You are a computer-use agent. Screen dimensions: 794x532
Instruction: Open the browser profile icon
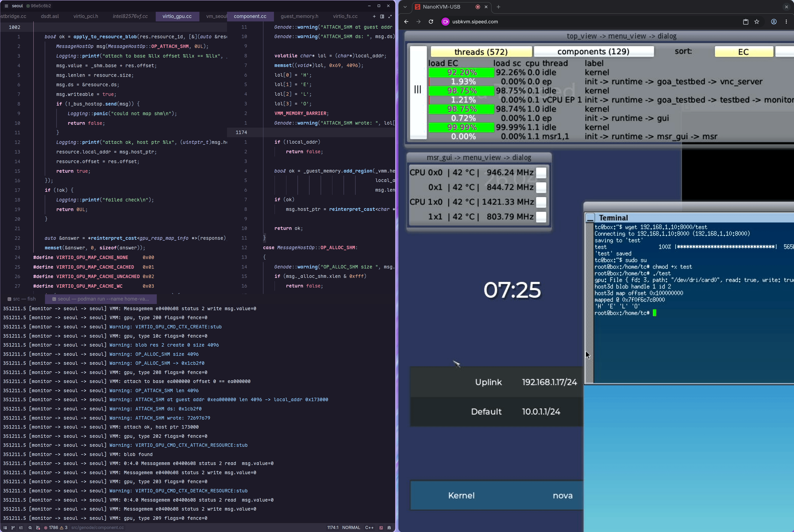point(774,22)
